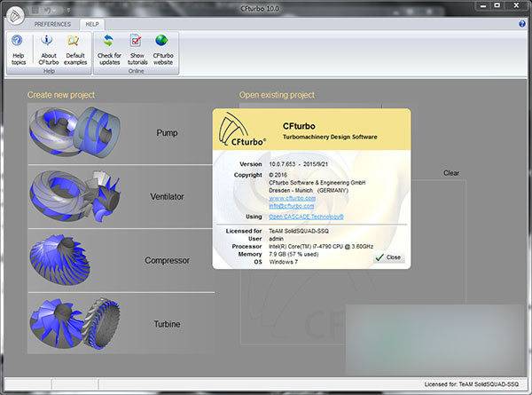Click info@cfturbo.com email link
This screenshot has width=532, height=395.
click(x=292, y=206)
